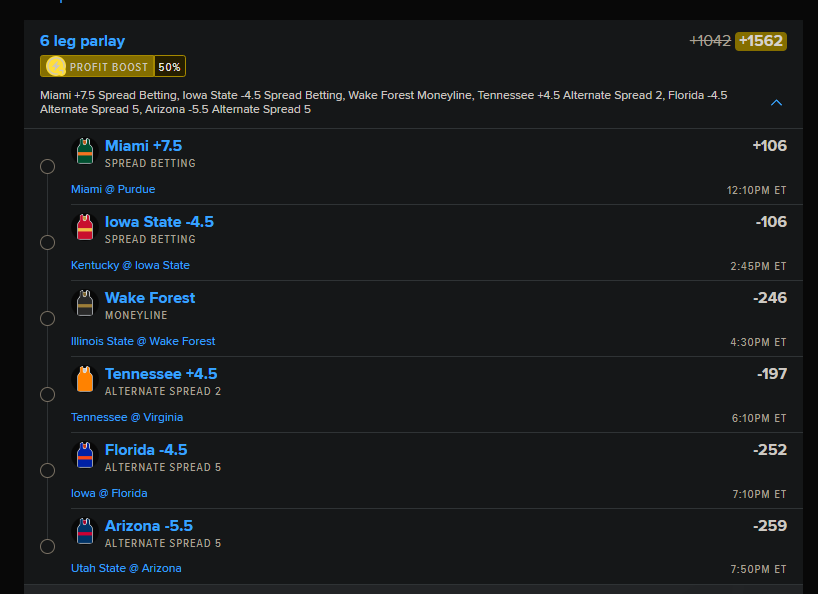
Task: Click the Iowa State jersey icon
Action: (85, 227)
